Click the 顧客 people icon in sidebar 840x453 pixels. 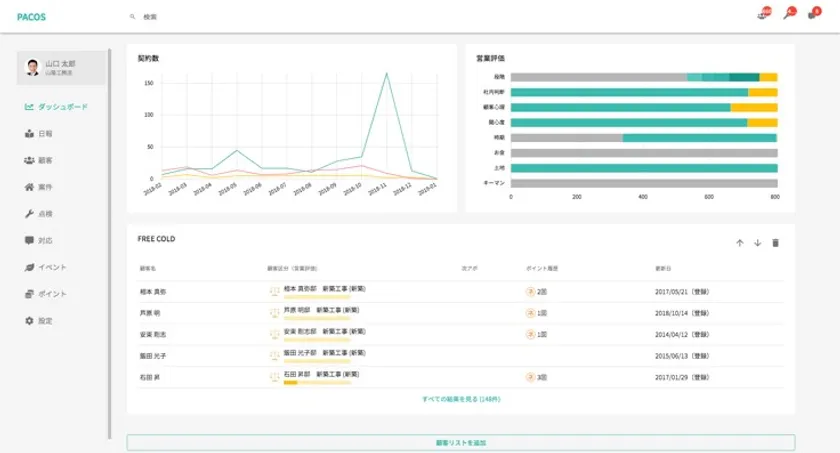pos(29,160)
